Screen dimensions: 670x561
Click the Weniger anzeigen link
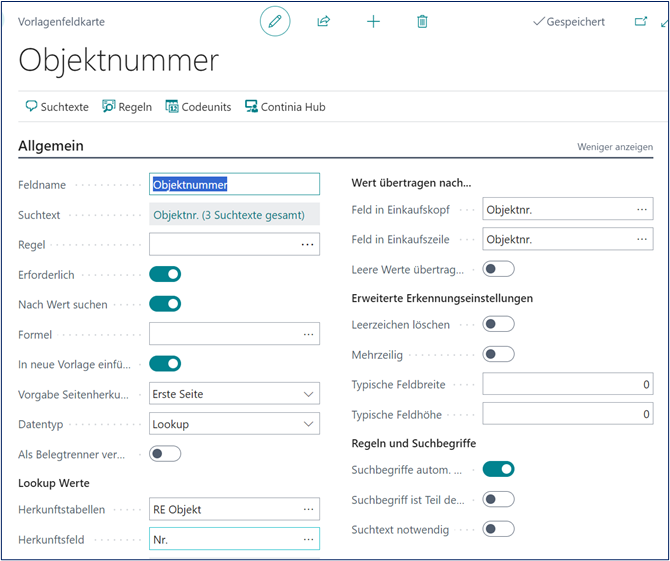[x=615, y=147]
